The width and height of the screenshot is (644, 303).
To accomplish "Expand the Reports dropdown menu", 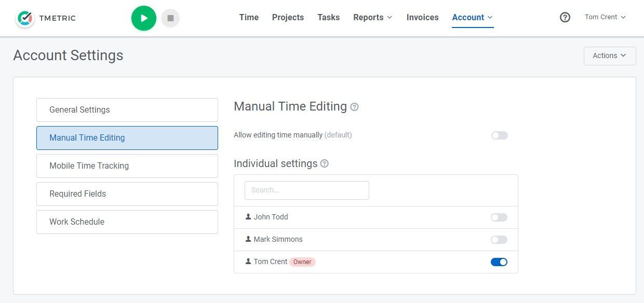I will coord(373,17).
